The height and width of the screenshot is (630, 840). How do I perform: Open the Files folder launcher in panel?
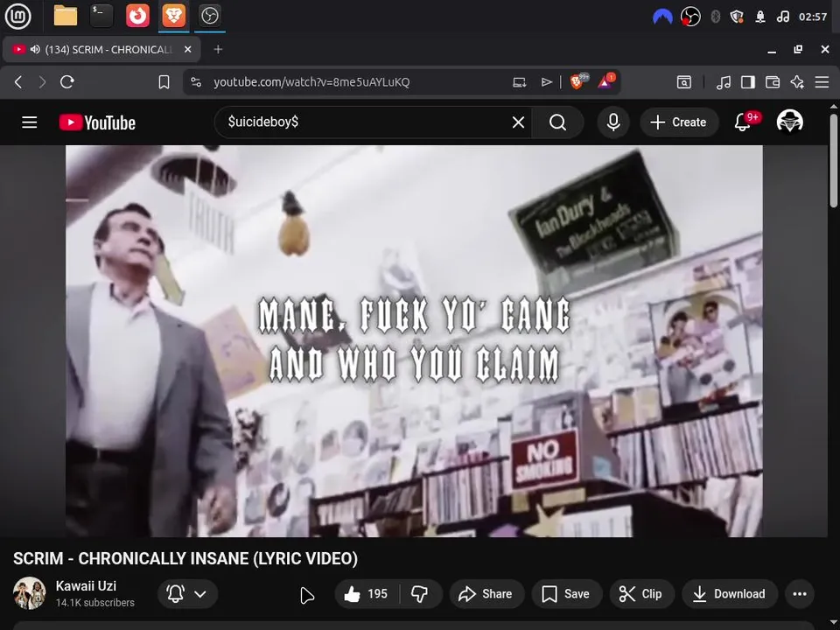pyautogui.click(x=66, y=16)
